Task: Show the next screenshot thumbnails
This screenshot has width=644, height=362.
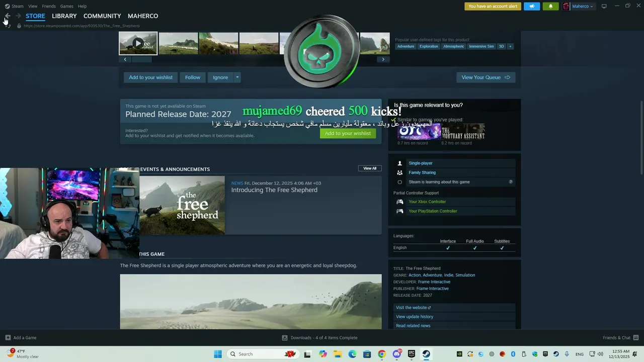Action: pos(383,59)
